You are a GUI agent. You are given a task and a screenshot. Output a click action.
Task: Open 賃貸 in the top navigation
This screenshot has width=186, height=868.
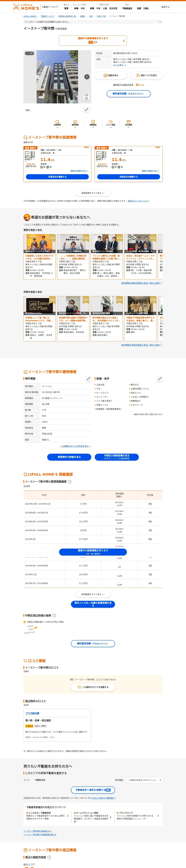(x=66, y=8)
